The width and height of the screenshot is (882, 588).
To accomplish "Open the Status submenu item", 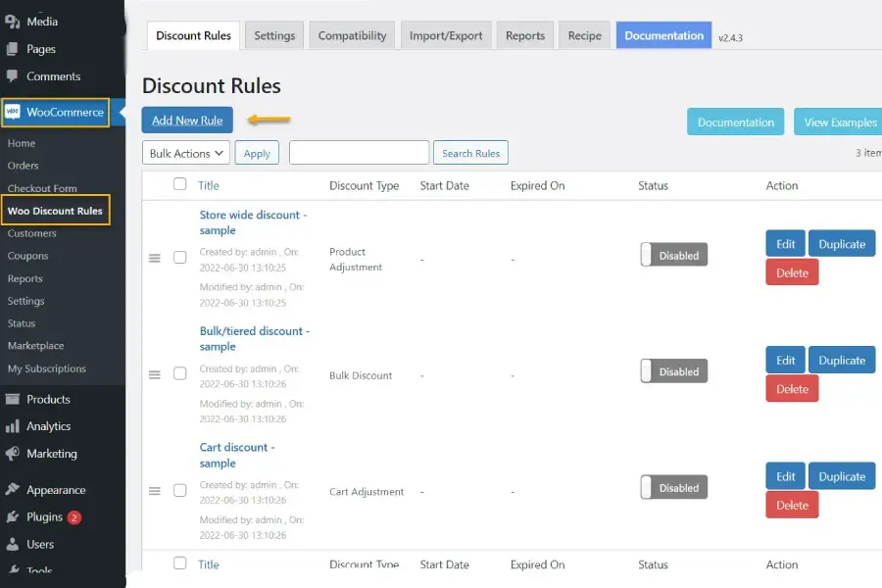I will (22, 323).
